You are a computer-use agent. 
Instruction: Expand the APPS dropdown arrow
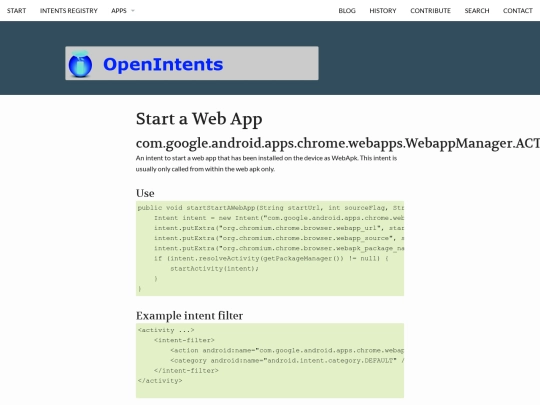tap(133, 11)
